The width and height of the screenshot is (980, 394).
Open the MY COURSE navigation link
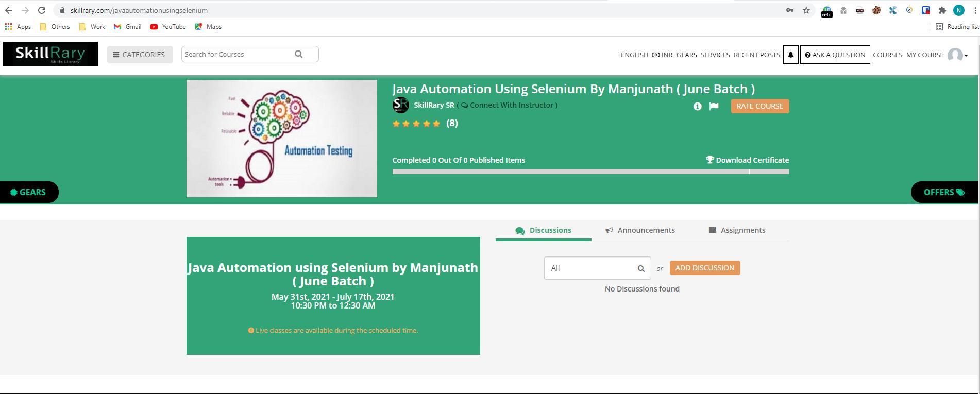coord(925,55)
